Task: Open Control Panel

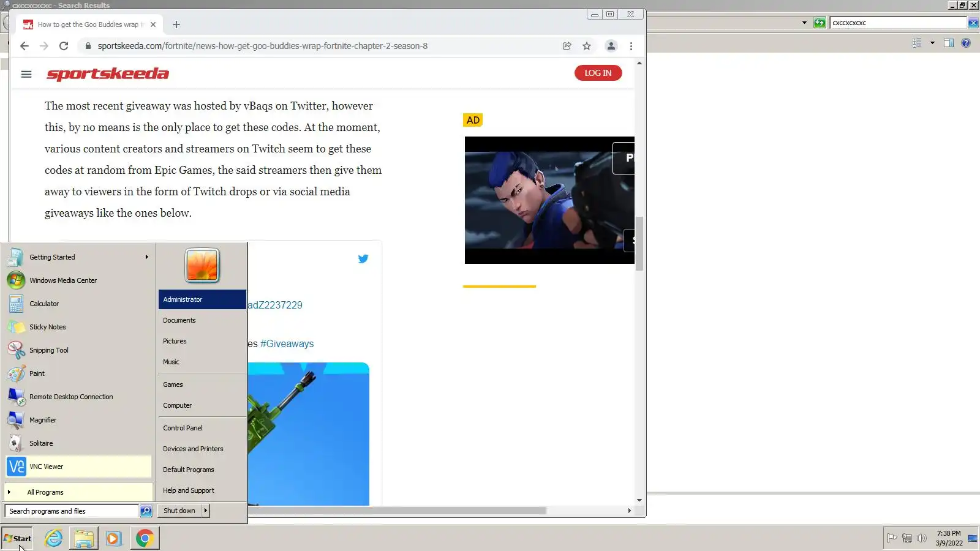Action: [x=202, y=428]
